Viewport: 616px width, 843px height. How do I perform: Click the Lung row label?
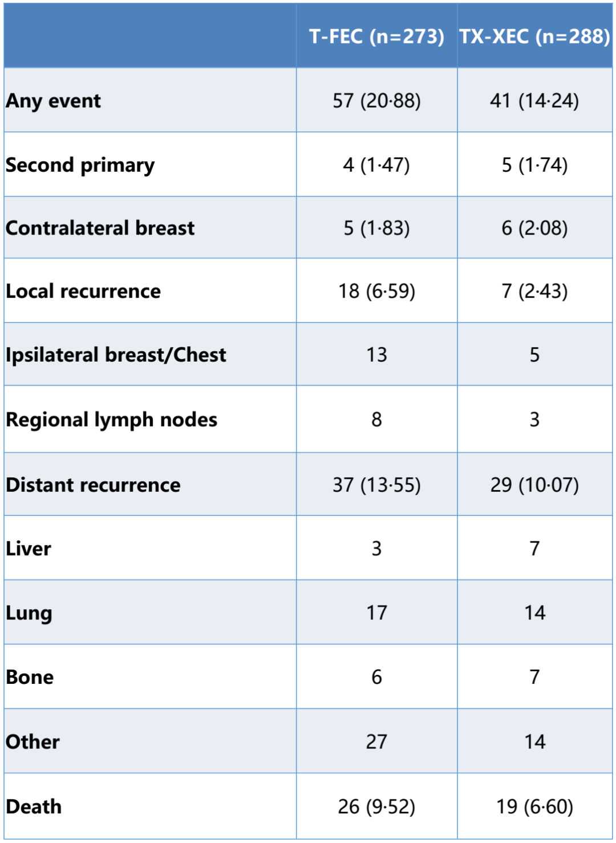(29, 613)
